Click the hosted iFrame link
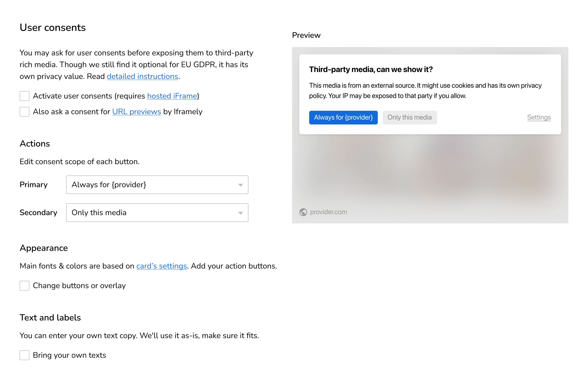588x392 pixels. (171, 96)
